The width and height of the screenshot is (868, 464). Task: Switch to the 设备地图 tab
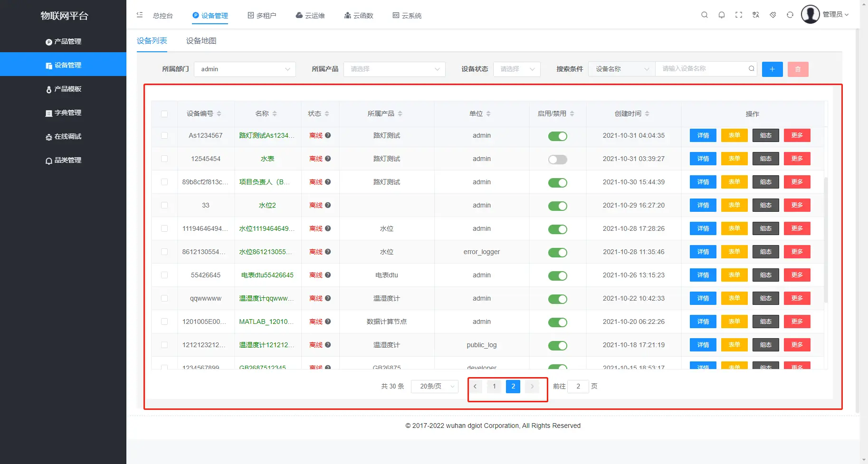(201, 41)
